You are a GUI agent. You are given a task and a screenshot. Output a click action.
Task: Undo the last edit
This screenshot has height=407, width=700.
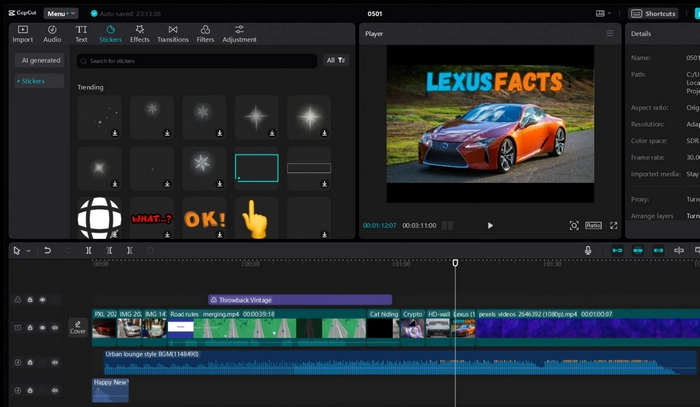click(47, 251)
